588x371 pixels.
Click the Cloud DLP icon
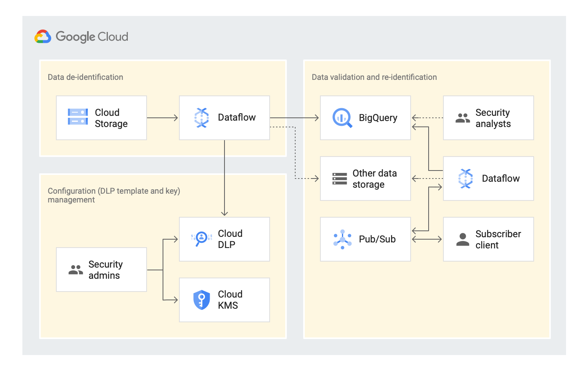(202, 239)
